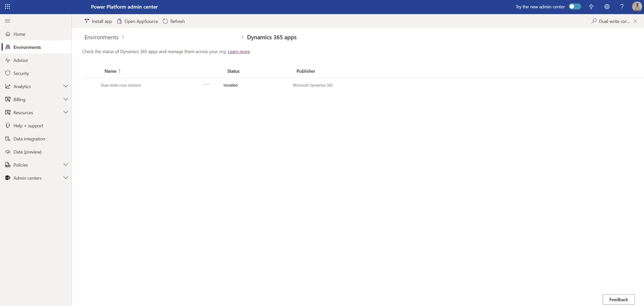Open Settings gear icon
644x306 pixels.
tap(607, 6)
